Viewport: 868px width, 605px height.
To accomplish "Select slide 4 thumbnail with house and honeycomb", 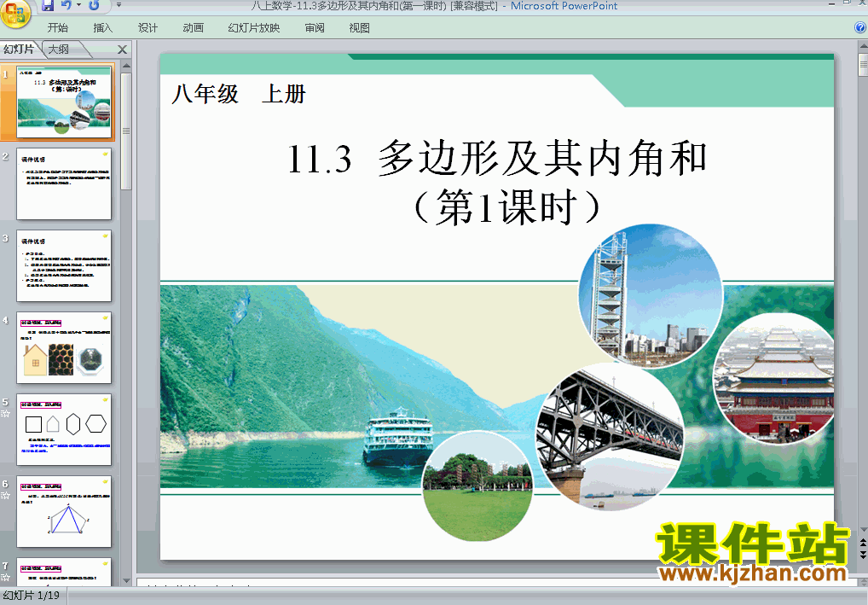I will coord(64,348).
